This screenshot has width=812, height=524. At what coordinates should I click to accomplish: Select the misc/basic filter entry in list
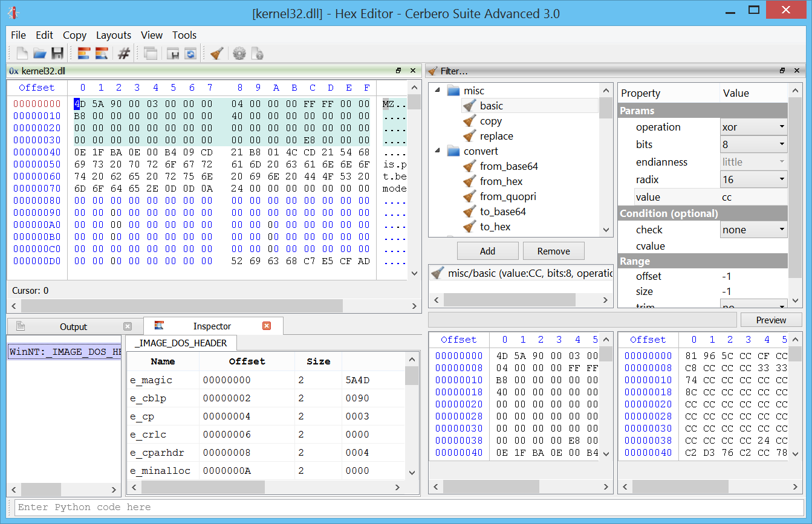point(521,273)
